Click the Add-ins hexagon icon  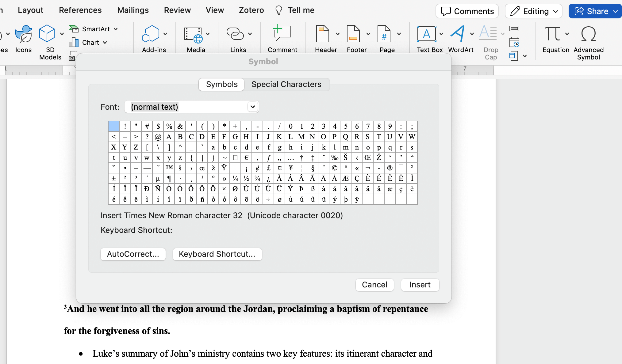click(x=151, y=34)
